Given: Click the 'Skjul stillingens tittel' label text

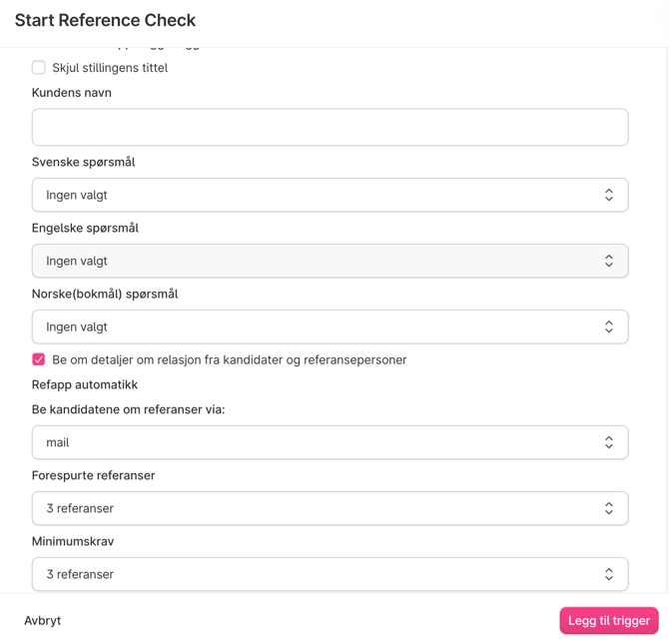Looking at the screenshot, I should tap(110, 68).
